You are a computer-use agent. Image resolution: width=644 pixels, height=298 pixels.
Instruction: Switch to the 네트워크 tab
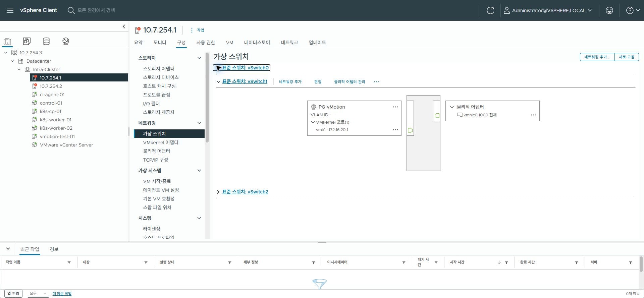(x=289, y=43)
